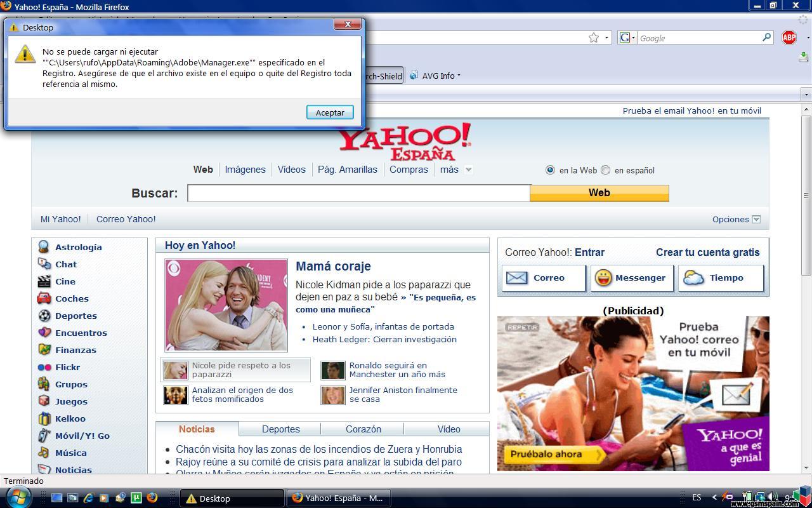Click the Deportes soccer ball icon
The height and width of the screenshot is (508, 812).
coord(44,316)
